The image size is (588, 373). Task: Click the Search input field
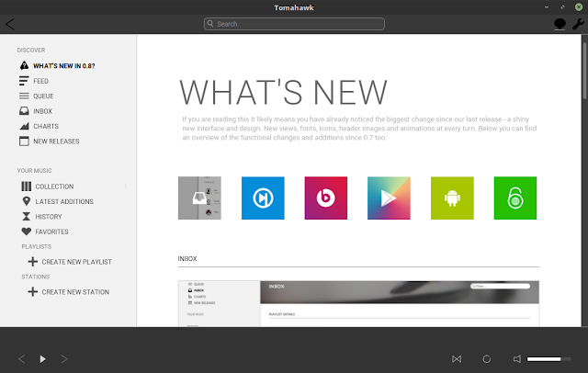[294, 24]
